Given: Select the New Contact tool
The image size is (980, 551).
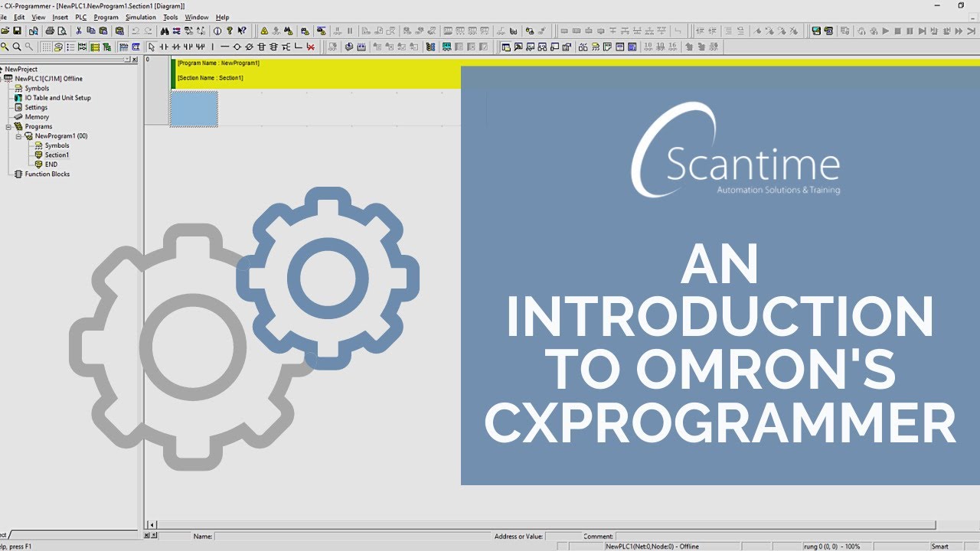Looking at the screenshot, I should tap(164, 47).
